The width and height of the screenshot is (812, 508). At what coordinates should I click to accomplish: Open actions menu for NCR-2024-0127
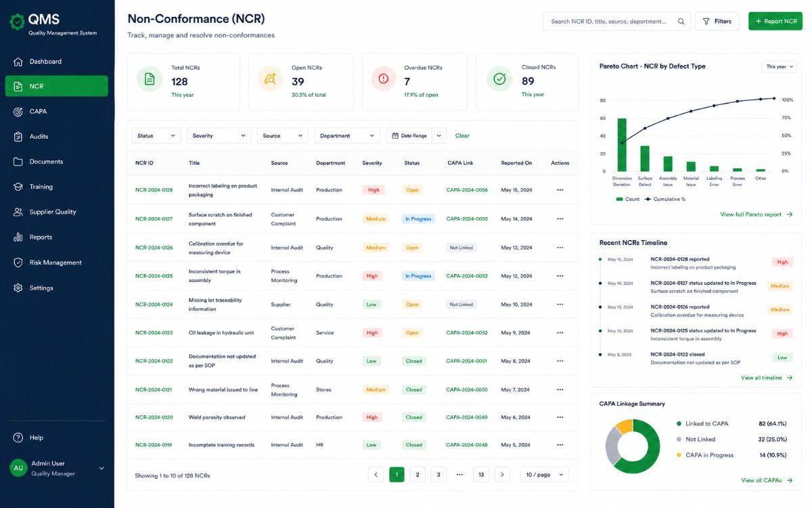(560, 219)
